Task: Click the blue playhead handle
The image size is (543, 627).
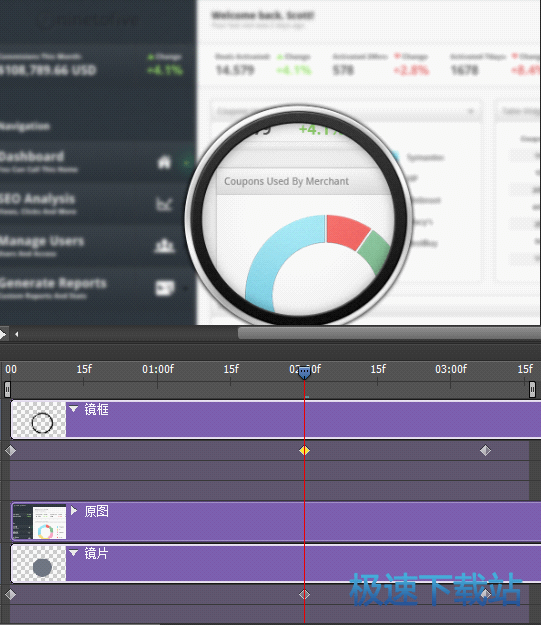Action: click(305, 372)
